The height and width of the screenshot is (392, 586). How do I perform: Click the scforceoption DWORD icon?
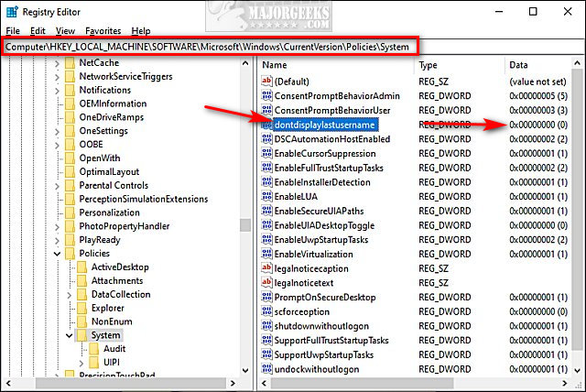(266, 311)
